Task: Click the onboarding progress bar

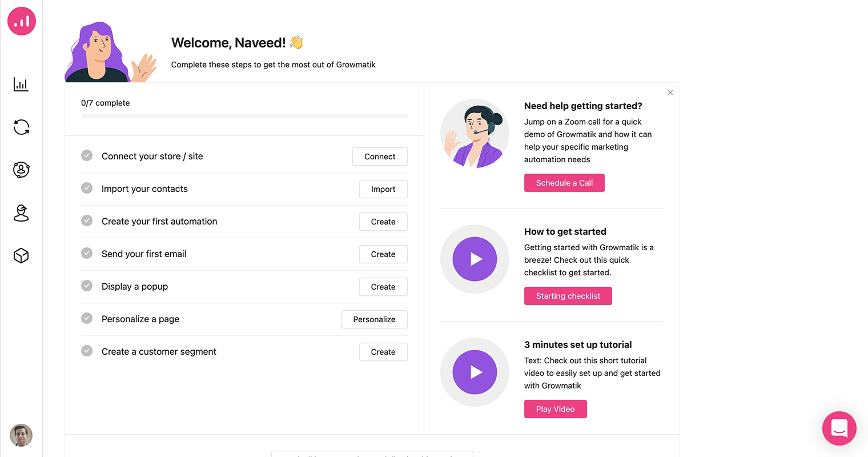Action: (x=244, y=116)
